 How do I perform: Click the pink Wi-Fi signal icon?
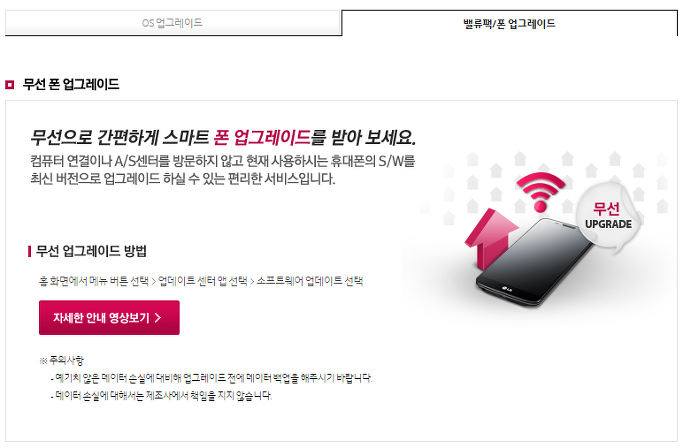pos(541,192)
